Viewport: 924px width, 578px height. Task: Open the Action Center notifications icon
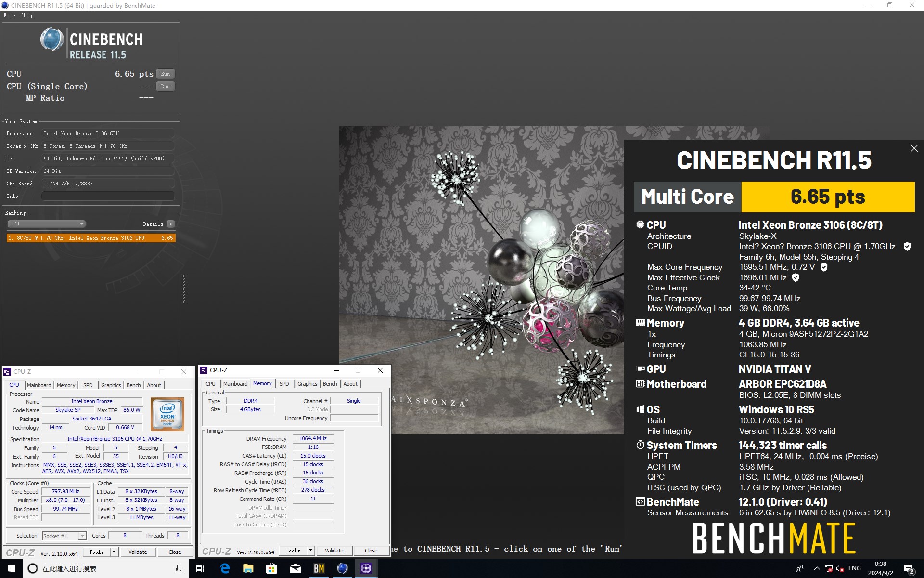[x=909, y=568]
